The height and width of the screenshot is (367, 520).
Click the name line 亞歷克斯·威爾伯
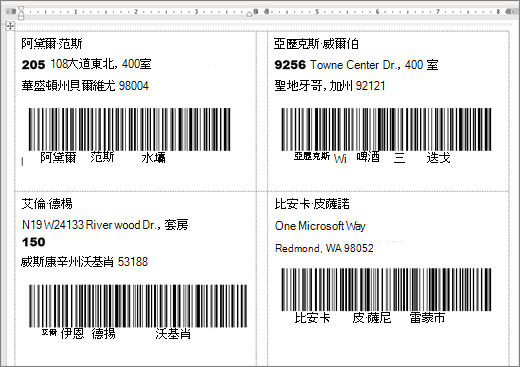tap(316, 44)
